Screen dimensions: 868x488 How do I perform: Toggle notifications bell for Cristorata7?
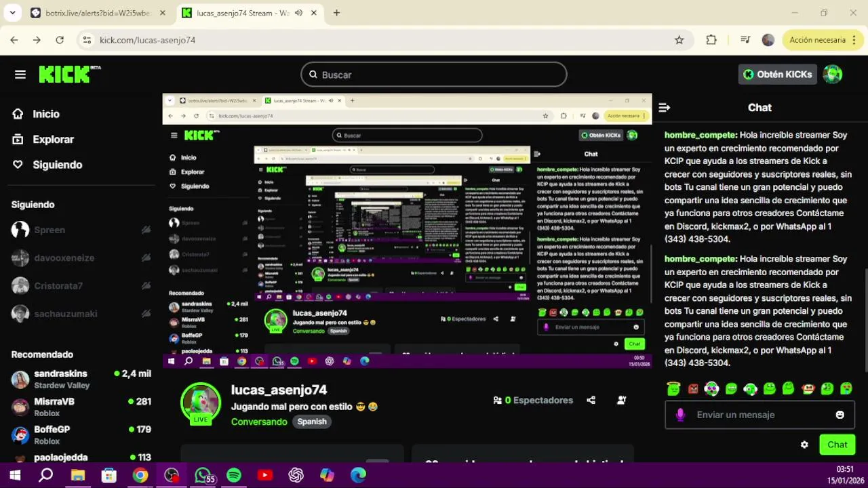pos(146,285)
